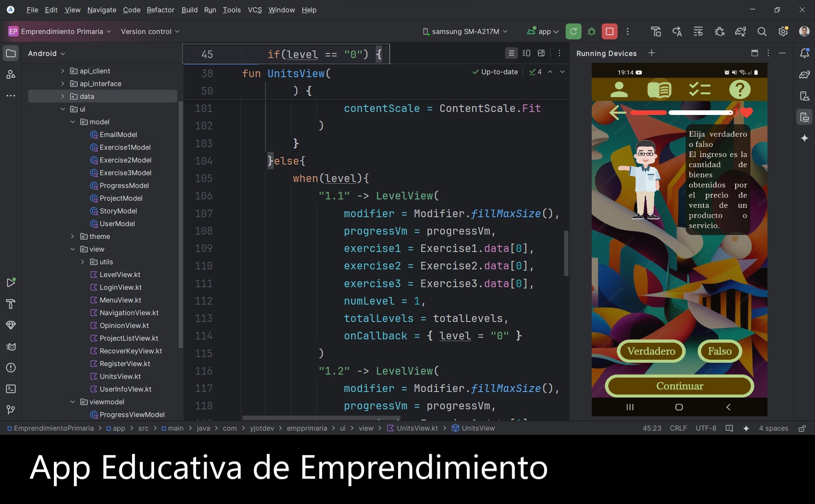Open the Terminal tool window
Screen dimensions: 815x504
(11, 389)
